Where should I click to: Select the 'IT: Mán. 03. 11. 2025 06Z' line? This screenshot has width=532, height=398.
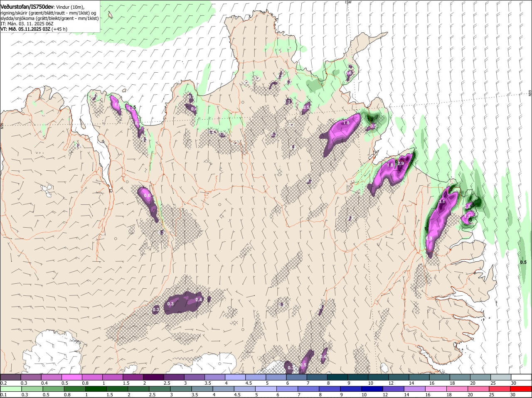(x=27, y=24)
